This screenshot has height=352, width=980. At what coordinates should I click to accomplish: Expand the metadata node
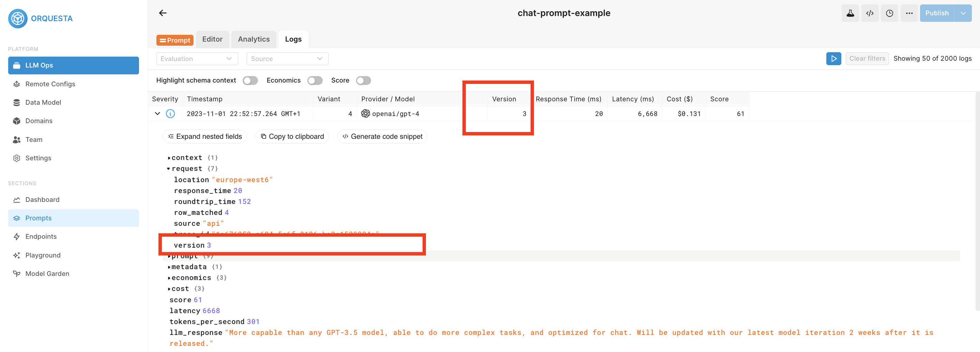pyautogui.click(x=169, y=267)
